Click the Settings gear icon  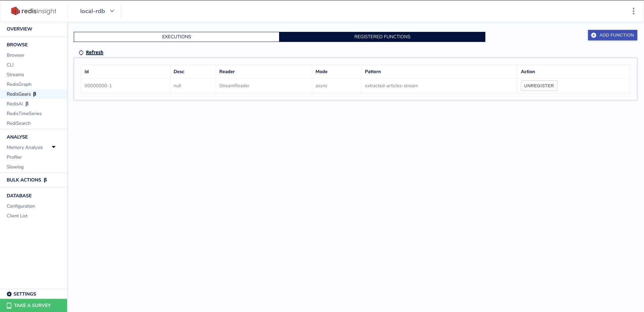tap(9, 294)
